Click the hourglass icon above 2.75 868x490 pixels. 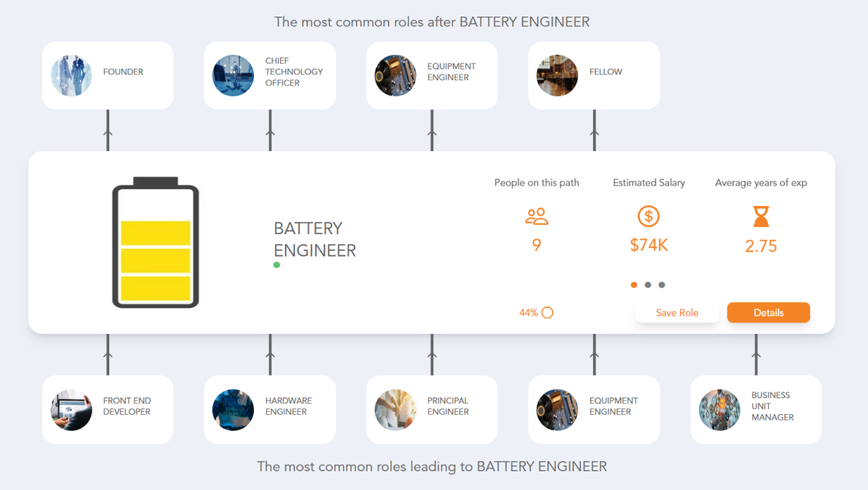[760, 216]
